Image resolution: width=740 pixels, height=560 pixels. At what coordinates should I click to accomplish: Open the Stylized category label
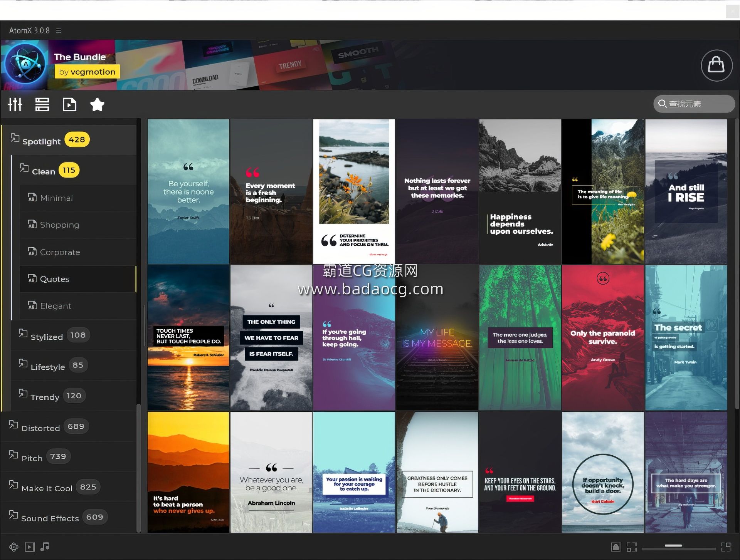click(47, 337)
